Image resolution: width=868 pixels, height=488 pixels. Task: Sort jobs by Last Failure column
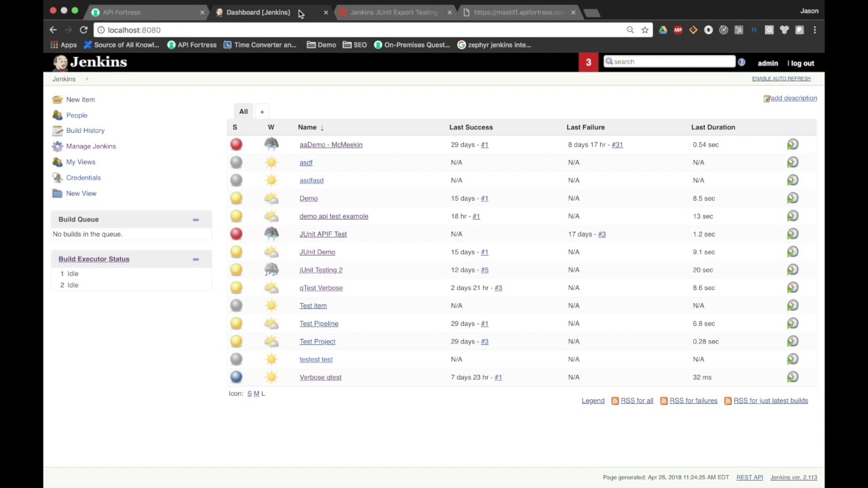tap(585, 127)
